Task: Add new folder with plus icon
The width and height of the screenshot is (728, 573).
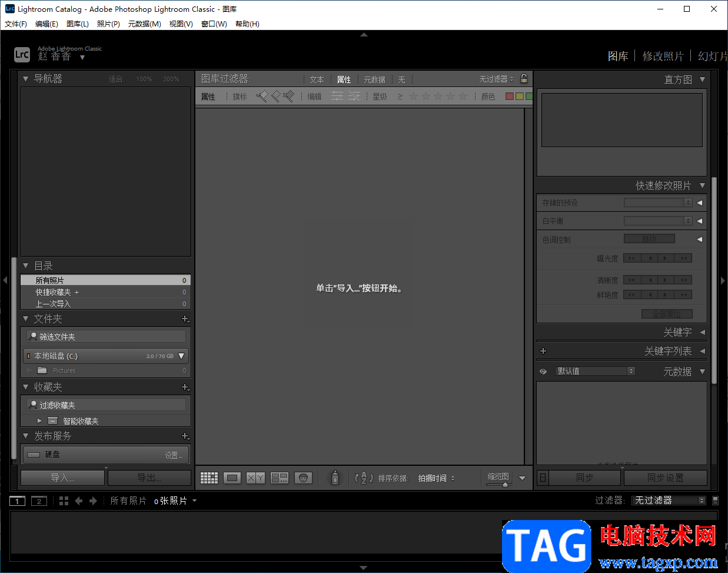Action: coord(185,319)
